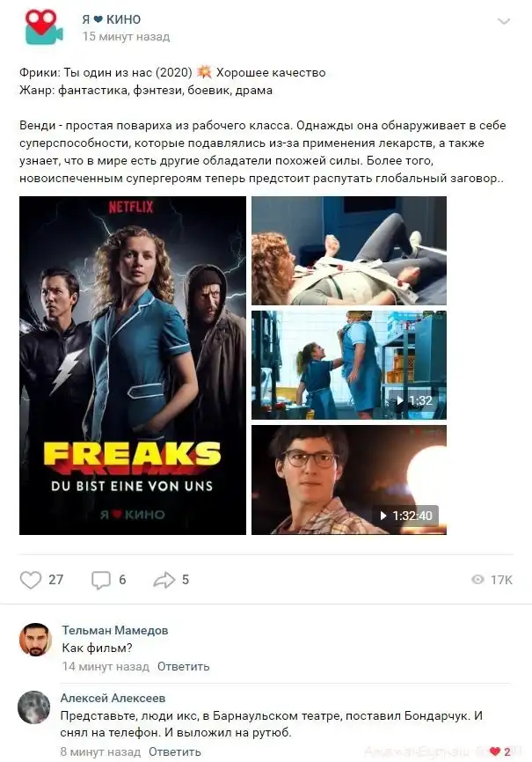Screen dimensions: 532x762
Task: Share the post with the arrow icon
Action: coord(164,580)
